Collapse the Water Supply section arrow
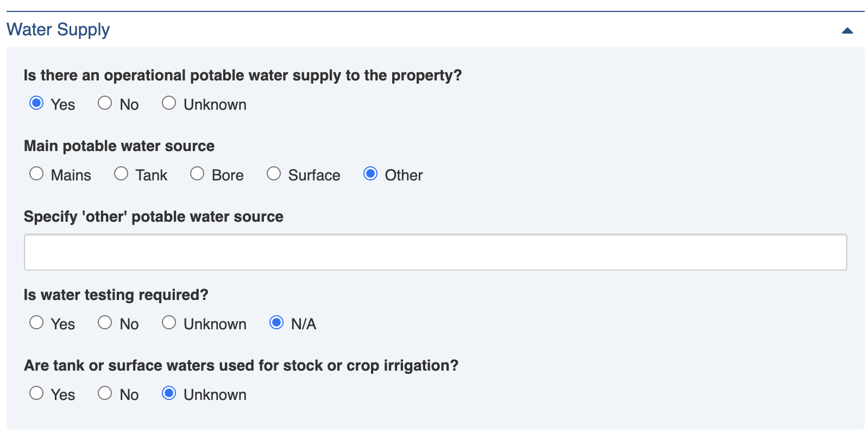This screenshot has height=438, width=868. point(847,31)
